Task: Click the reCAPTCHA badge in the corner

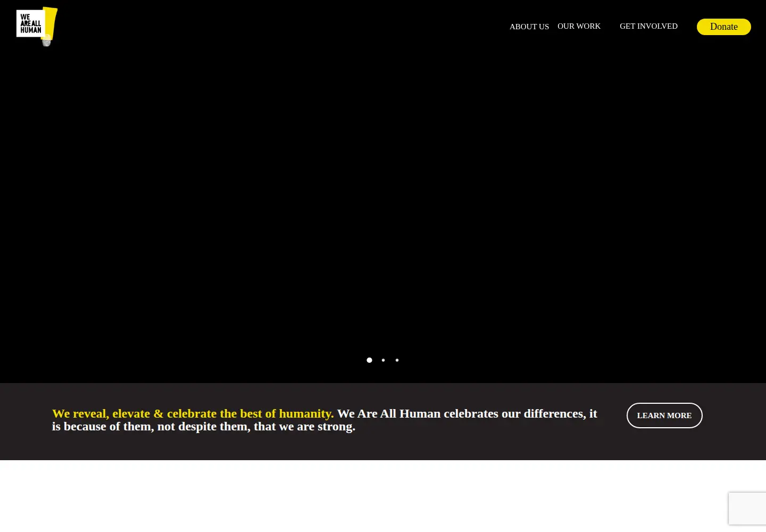Action: pyautogui.click(x=747, y=509)
